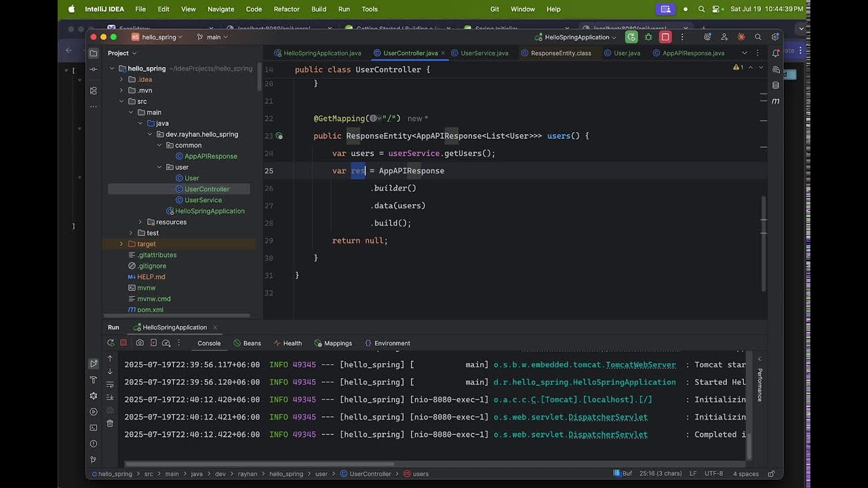Open the Terminal tool window icon

(x=94, y=428)
